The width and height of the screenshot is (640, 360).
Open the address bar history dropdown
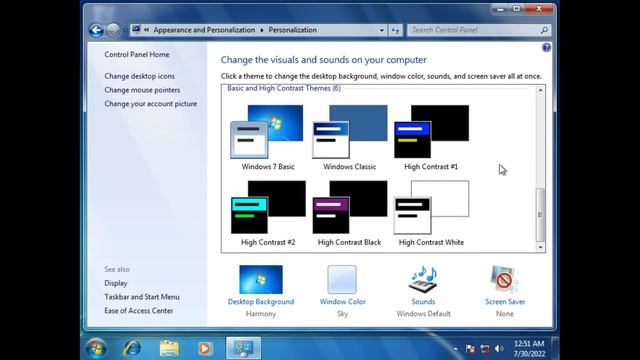[382, 30]
